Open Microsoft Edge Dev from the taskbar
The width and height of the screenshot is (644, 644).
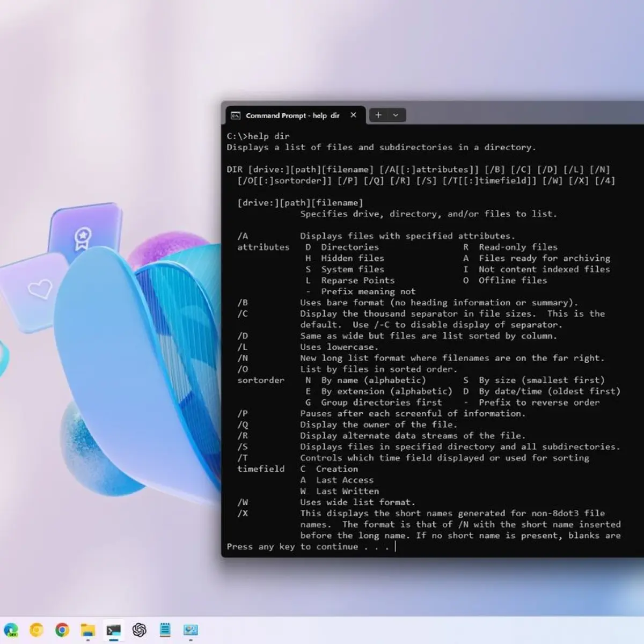coord(11,630)
